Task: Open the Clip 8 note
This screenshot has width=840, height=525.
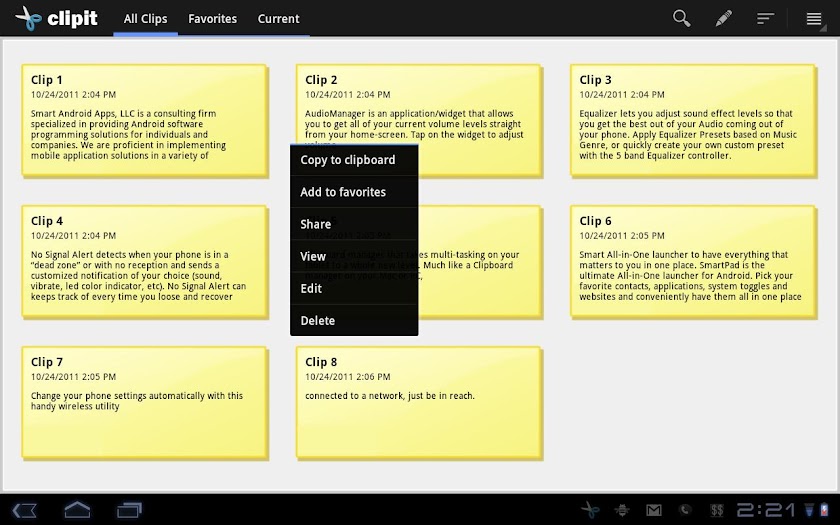Action: tap(419, 403)
